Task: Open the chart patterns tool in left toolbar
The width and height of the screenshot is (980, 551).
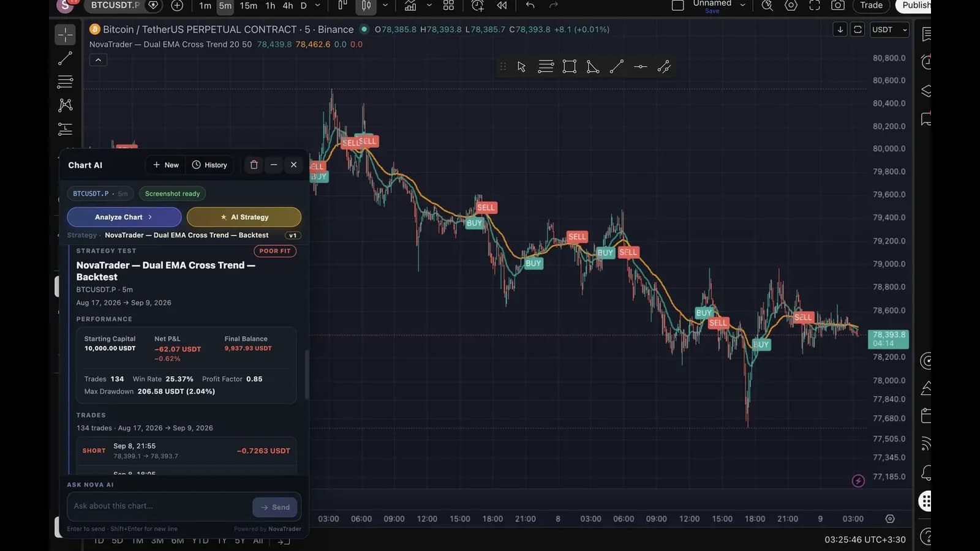Action: [65, 105]
